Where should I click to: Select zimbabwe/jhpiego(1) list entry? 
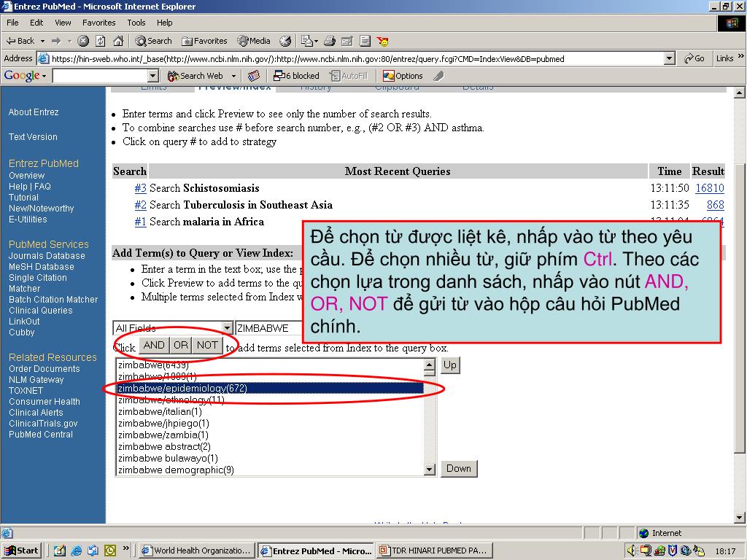point(270,424)
